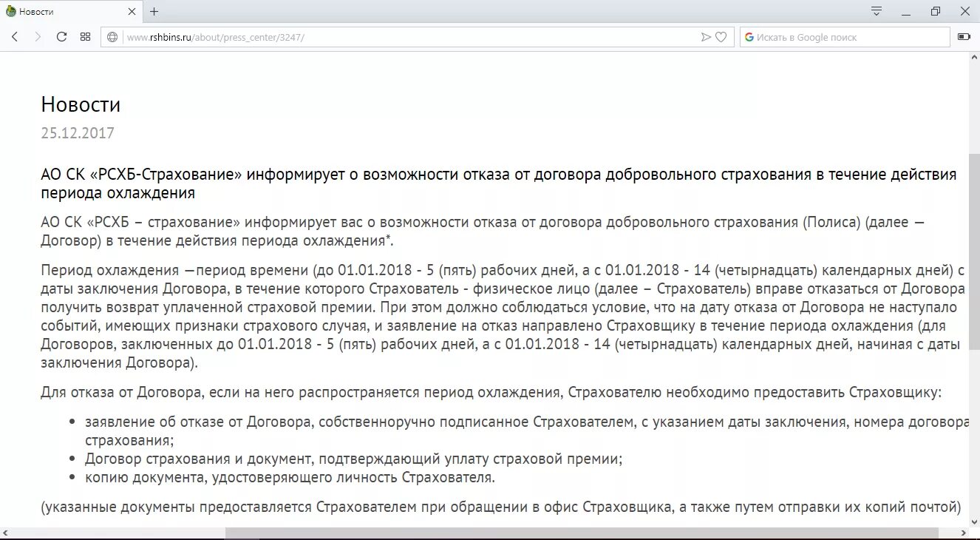Viewport: 980px width, 540px height.
Task: Restore down the browser window
Action: coord(936,11)
